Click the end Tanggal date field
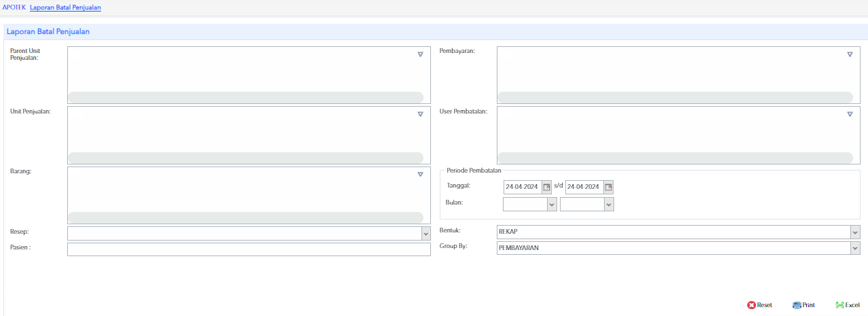Screen dimensions: 868x316 [x=584, y=187]
